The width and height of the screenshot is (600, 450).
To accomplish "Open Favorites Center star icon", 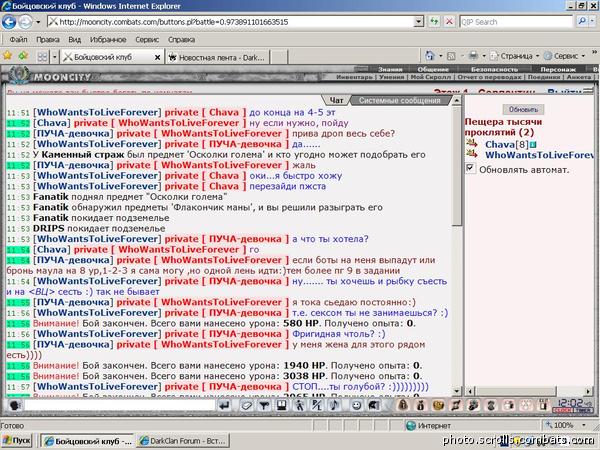I will tap(7, 56).
